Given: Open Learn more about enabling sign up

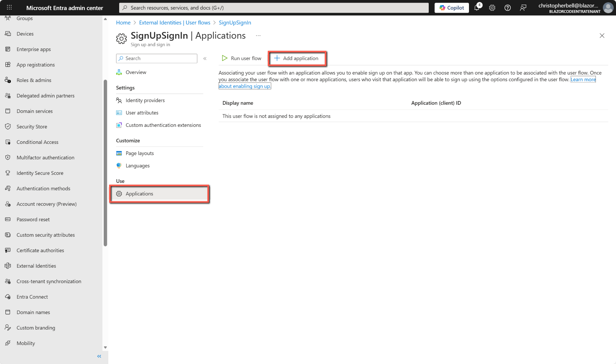Looking at the screenshot, I should (583, 80).
